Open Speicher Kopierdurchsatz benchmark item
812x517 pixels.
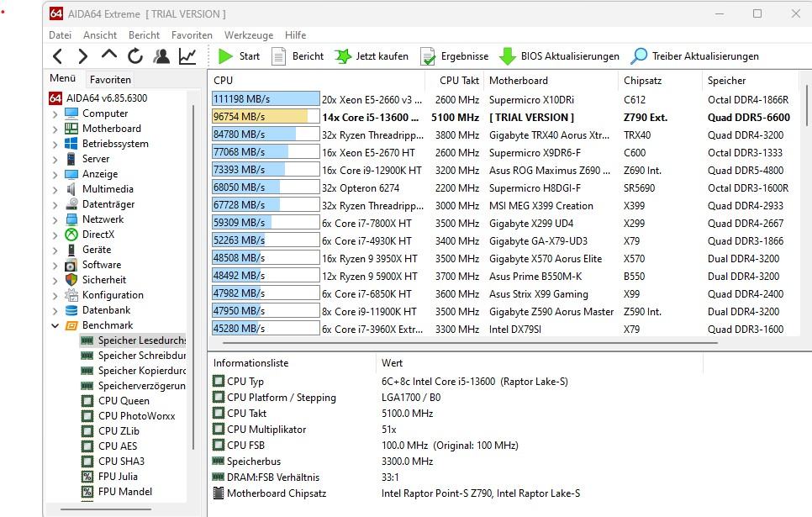[x=133, y=371]
